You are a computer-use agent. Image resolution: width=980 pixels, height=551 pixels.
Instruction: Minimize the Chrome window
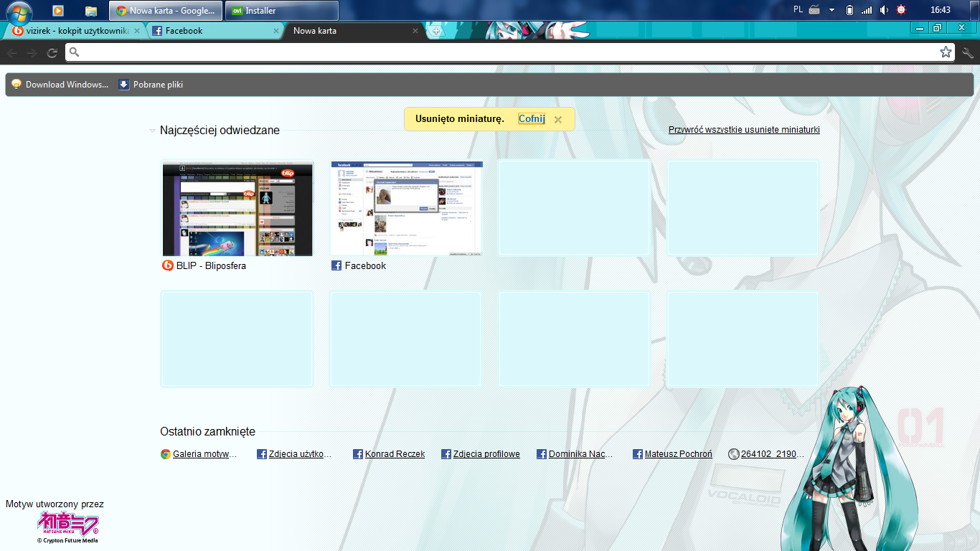click(918, 28)
